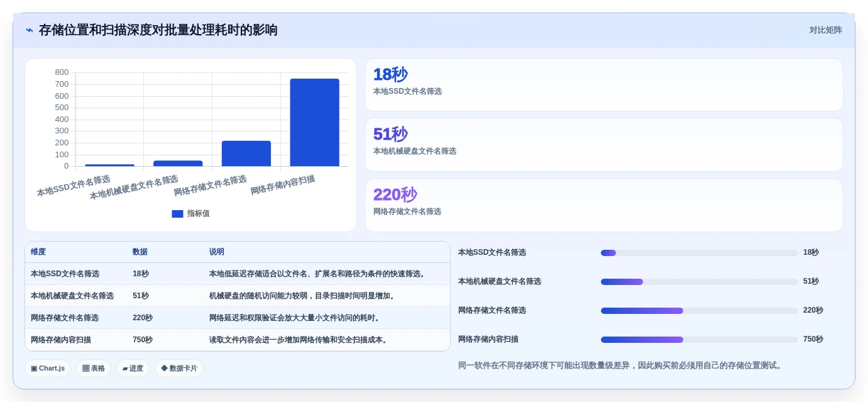Select the 18秒 data card

(x=603, y=84)
